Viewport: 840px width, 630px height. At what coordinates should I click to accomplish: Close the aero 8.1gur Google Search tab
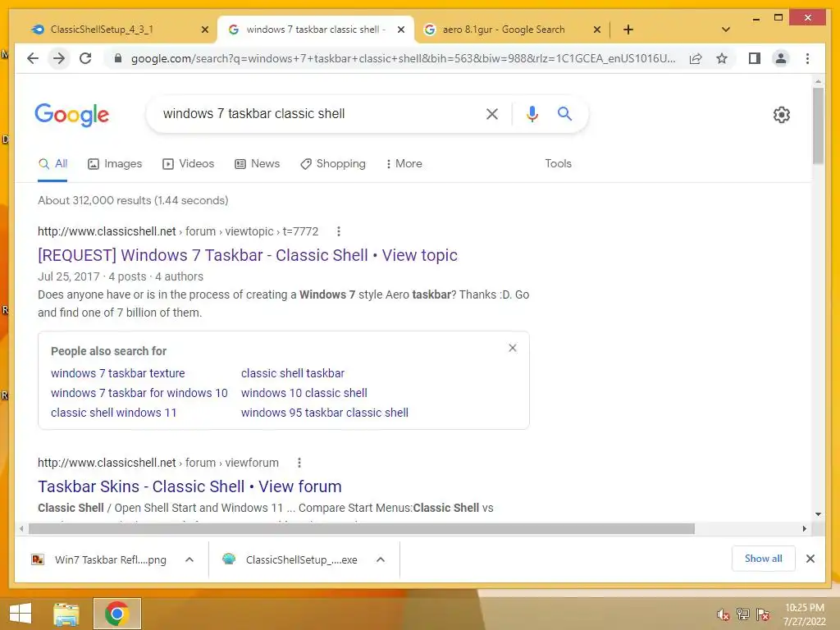coord(597,30)
